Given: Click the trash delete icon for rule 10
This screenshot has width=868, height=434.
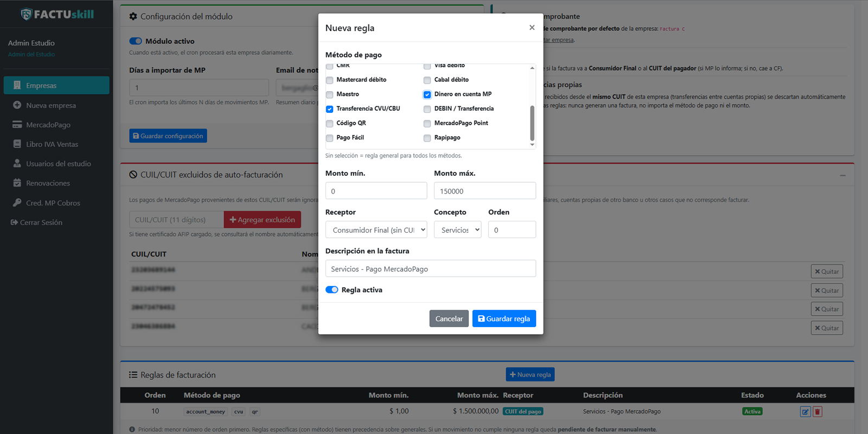Looking at the screenshot, I should pyautogui.click(x=818, y=412).
